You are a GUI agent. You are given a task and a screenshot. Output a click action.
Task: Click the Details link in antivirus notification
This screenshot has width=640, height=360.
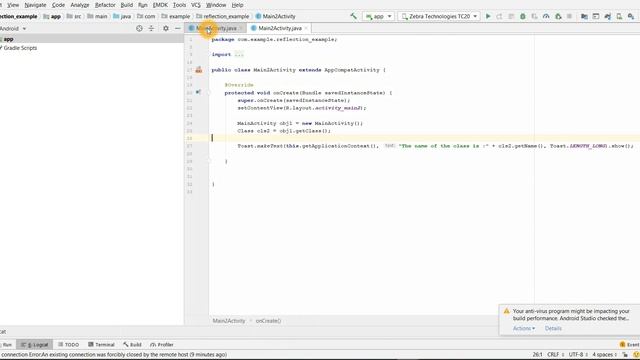(x=553, y=328)
